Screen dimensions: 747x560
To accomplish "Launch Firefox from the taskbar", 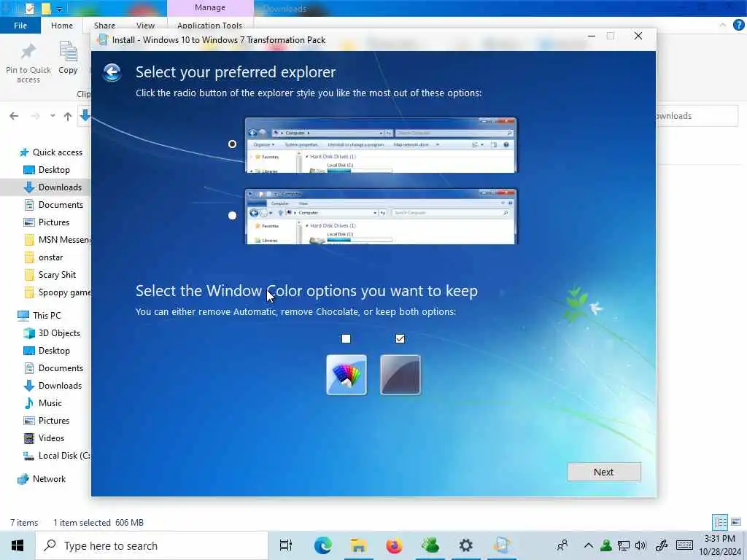I will pos(394,545).
